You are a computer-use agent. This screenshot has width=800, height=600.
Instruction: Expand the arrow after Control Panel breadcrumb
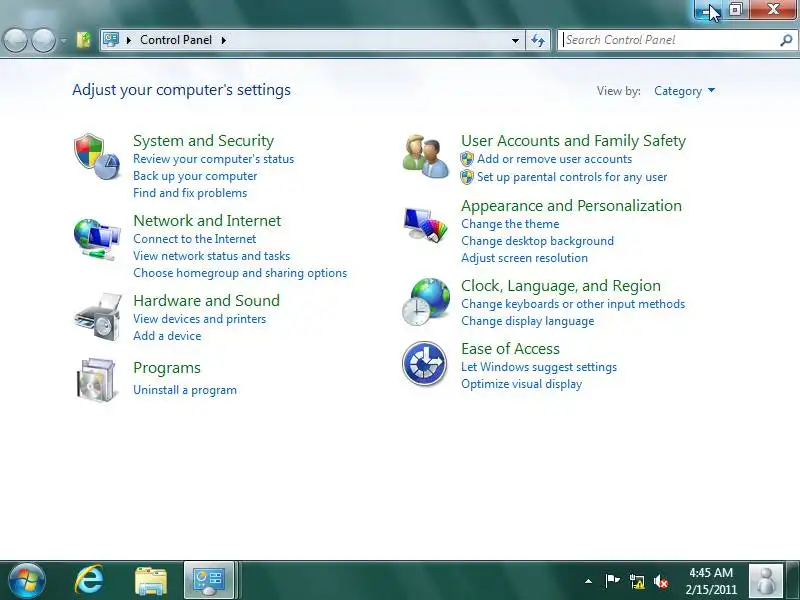click(223, 40)
